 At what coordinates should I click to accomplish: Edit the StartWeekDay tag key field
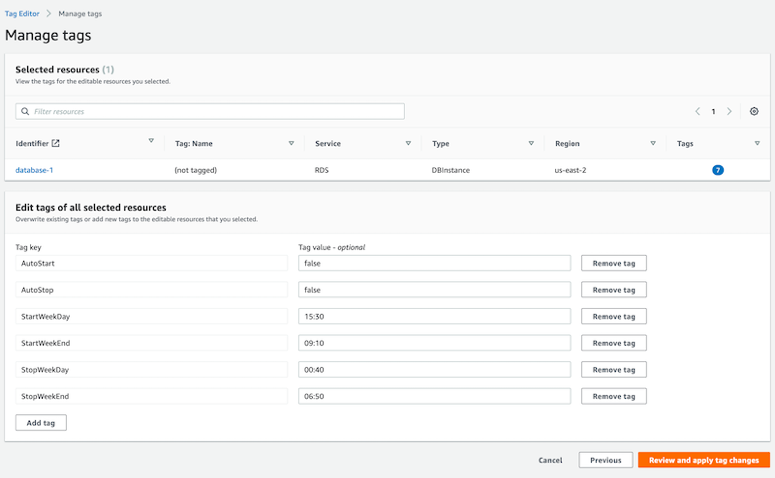tap(151, 316)
